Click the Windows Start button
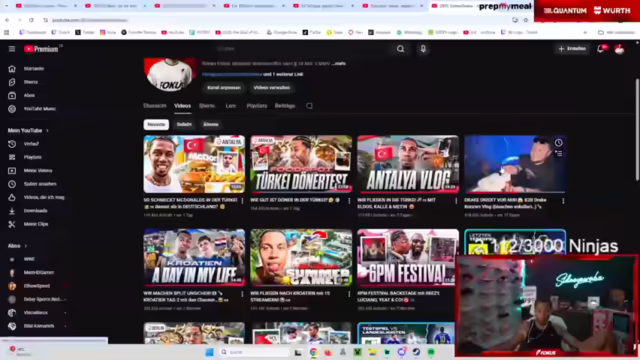 (209, 352)
